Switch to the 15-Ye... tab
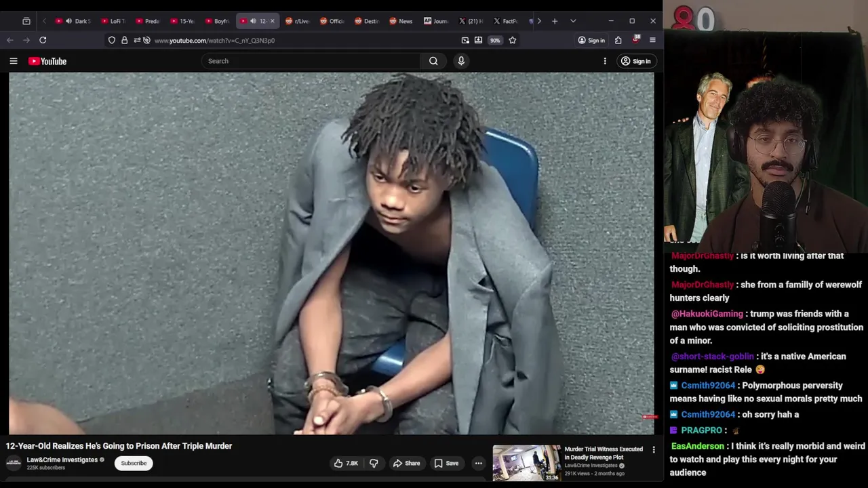 click(x=182, y=21)
